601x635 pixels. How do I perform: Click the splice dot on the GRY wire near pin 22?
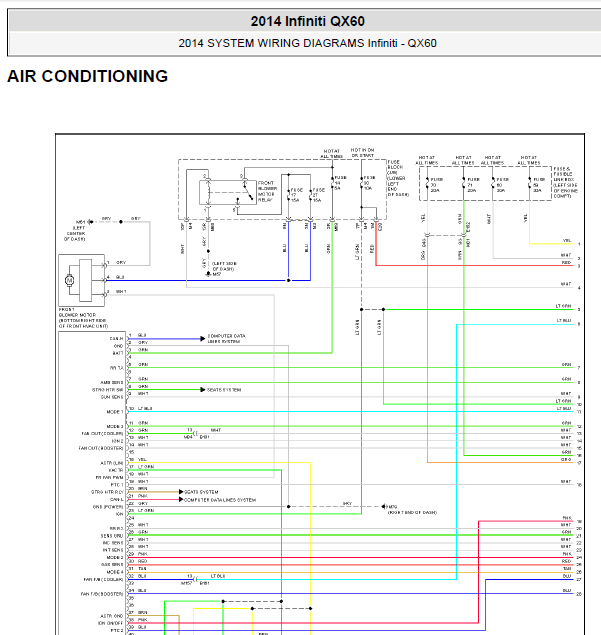(x=289, y=507)
